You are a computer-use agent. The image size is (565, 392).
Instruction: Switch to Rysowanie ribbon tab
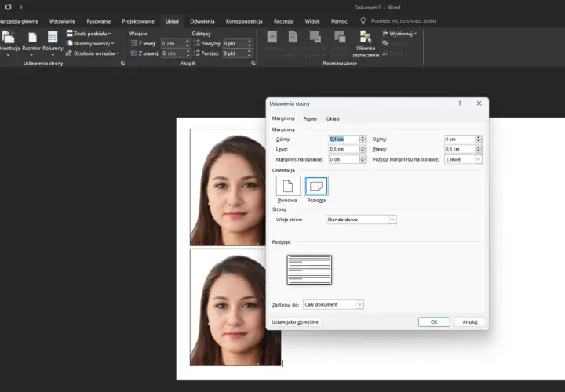[x=98, y=21]
